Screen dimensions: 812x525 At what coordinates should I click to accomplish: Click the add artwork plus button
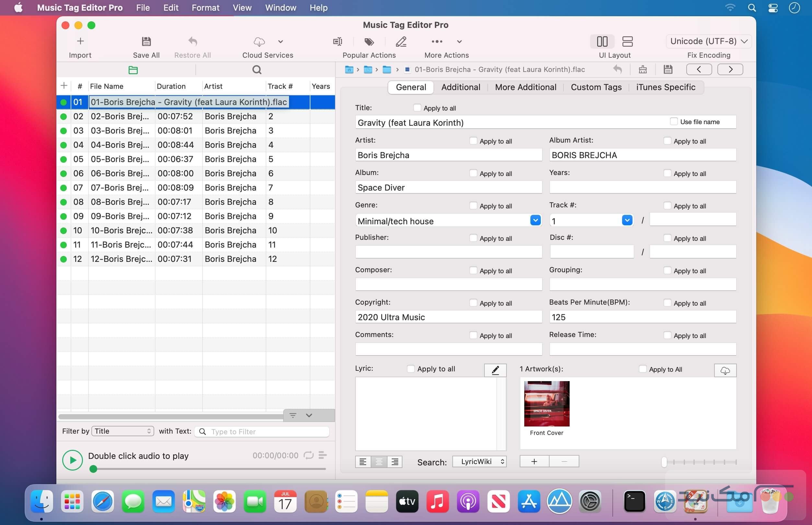pyautogui.click(x=534, y=461)
